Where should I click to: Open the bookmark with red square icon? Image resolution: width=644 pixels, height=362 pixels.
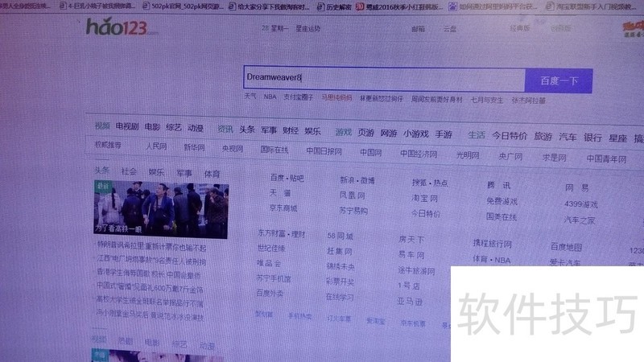399,6
